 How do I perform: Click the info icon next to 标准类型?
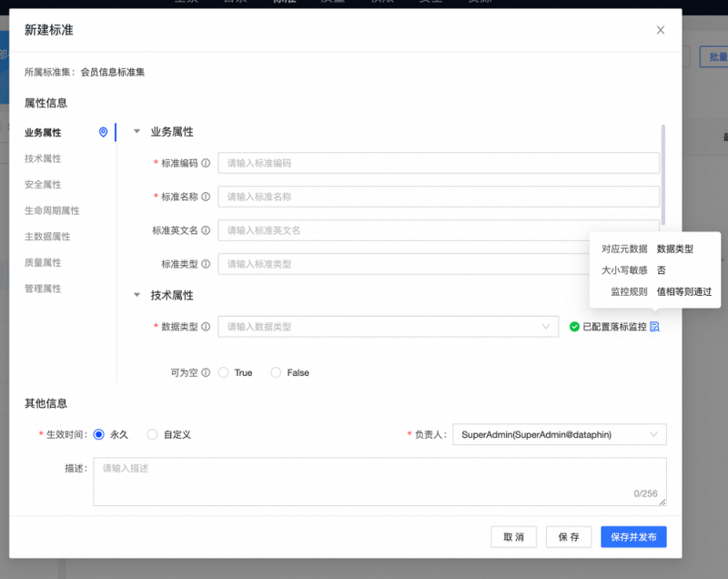206,264
